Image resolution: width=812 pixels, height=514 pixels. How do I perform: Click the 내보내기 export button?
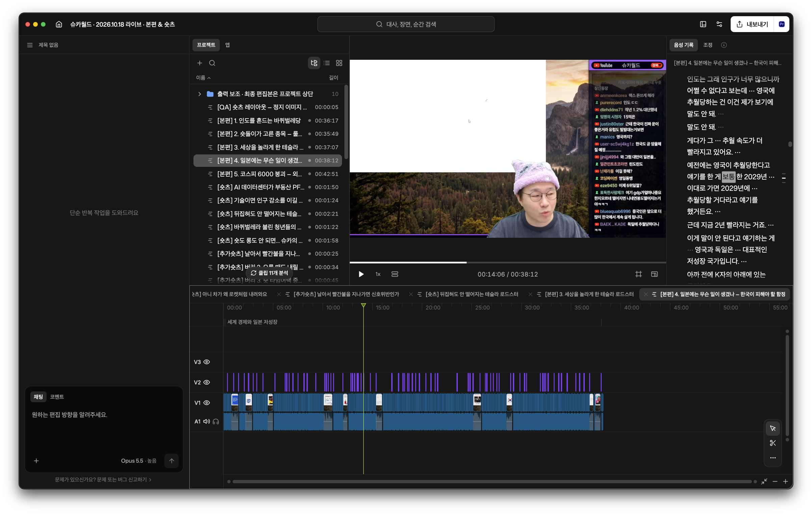coord(753,24)
